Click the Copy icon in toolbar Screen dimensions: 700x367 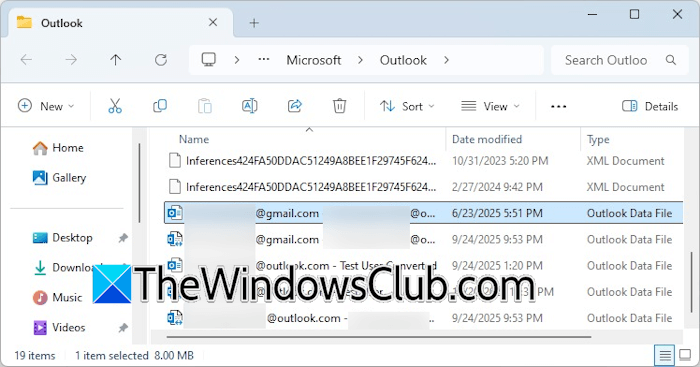click(x=160, y=106)
